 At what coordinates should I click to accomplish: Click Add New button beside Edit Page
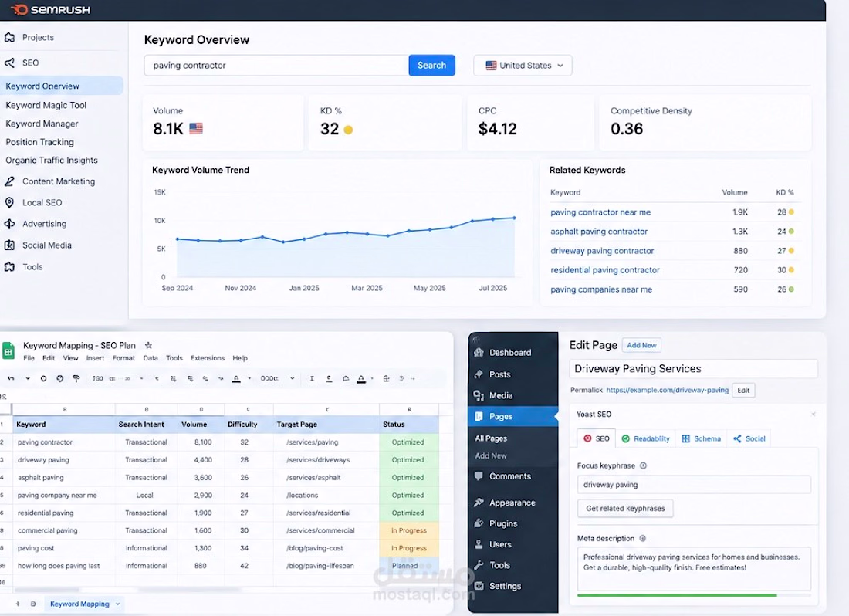pyautogui.click(x=641, y=345)
